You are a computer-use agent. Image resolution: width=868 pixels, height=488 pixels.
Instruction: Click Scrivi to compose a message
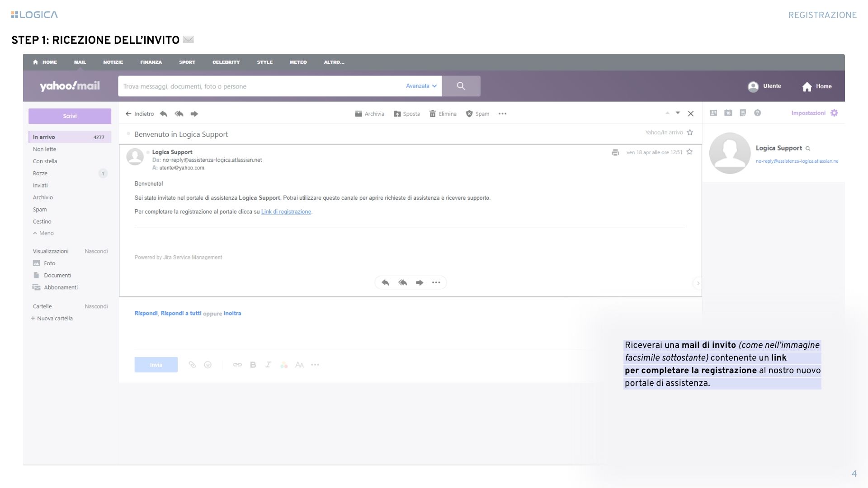(x=70, y=116)
